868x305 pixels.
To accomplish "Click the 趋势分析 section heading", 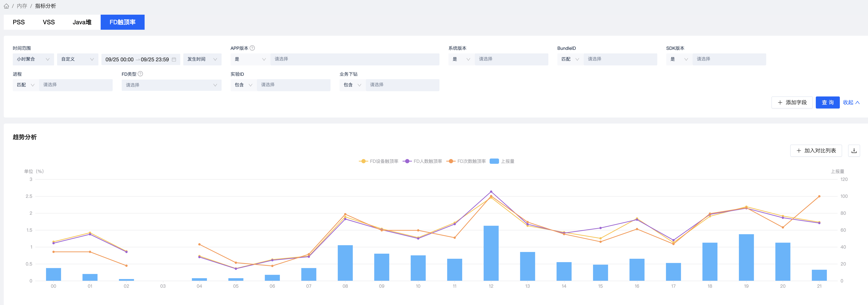I will tap(25, 137).
